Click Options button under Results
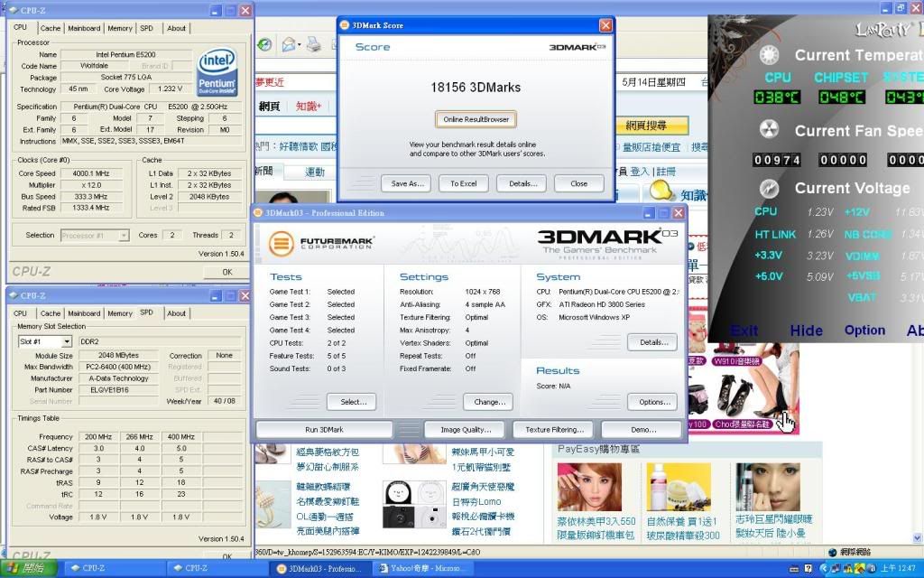The image size is (924, 578). [652, 402]
